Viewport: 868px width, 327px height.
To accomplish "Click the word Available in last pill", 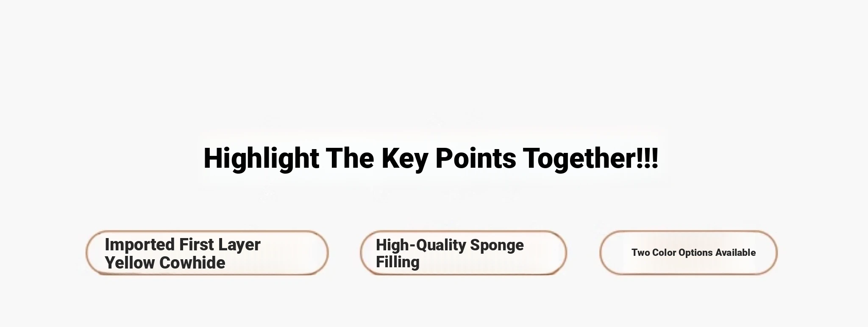I will [735, 252].
